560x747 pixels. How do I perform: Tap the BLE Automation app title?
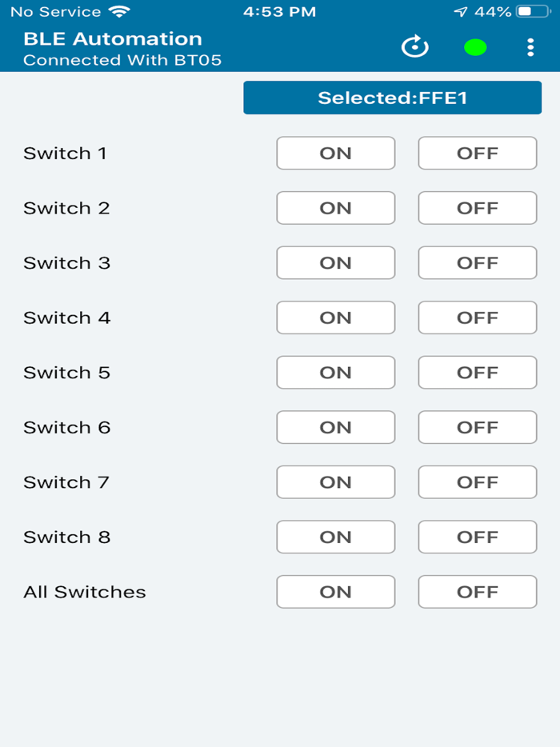tap(112, 38)
